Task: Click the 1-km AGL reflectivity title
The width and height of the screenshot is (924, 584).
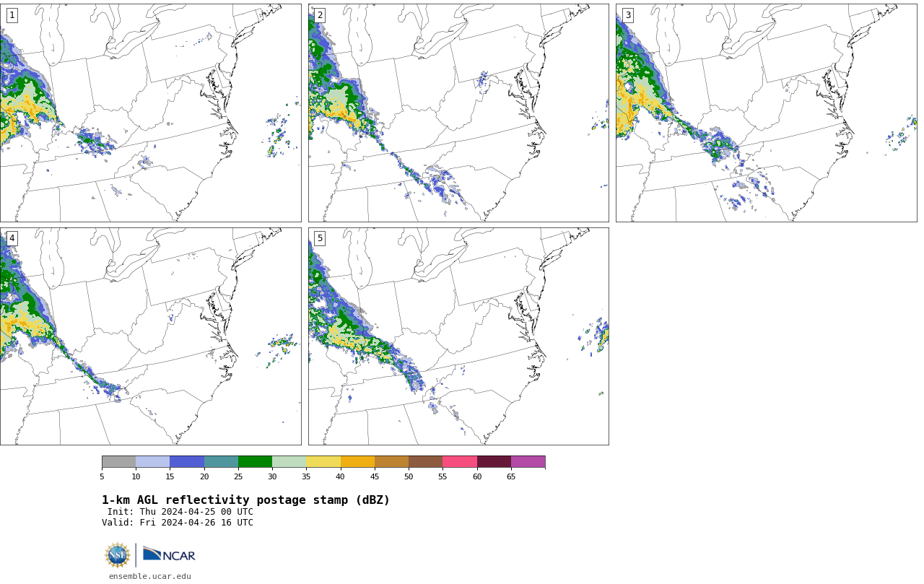Action: (x=245, y=500)
